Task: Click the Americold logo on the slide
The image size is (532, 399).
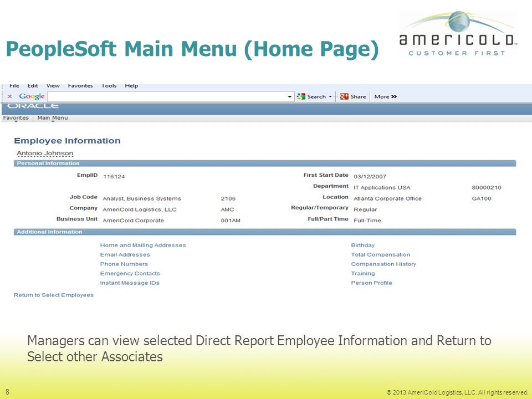Action: coord(457,34)
